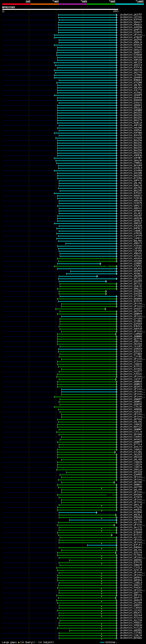
Task: Click the red 20% identity legend bar
Action: tap(16, 4)
